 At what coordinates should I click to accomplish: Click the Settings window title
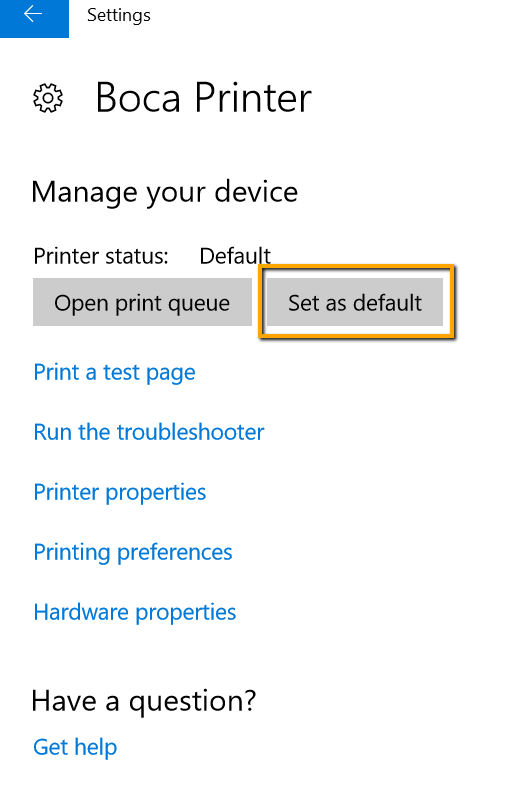tap(119, 15)
